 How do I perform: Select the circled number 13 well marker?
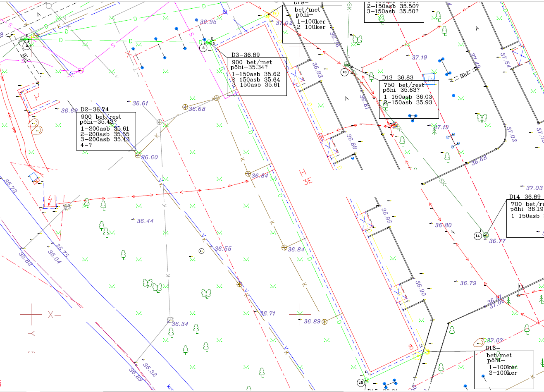click(x=344, y=72)
